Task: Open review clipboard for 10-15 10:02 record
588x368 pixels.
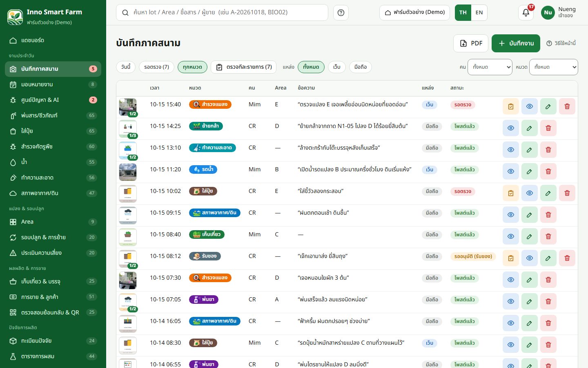Action: pyautogui.click(x=511, y=193)
